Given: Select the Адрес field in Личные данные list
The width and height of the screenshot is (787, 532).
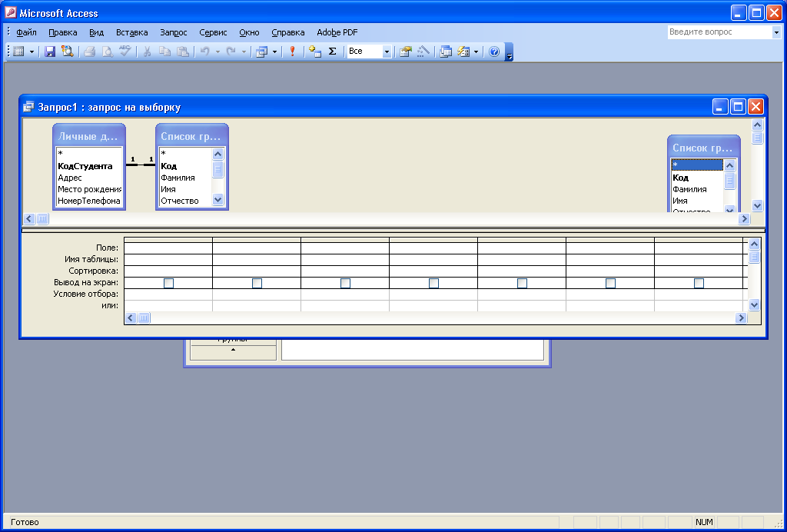Looking at the screenshot, I should click(x=70, y=178).
